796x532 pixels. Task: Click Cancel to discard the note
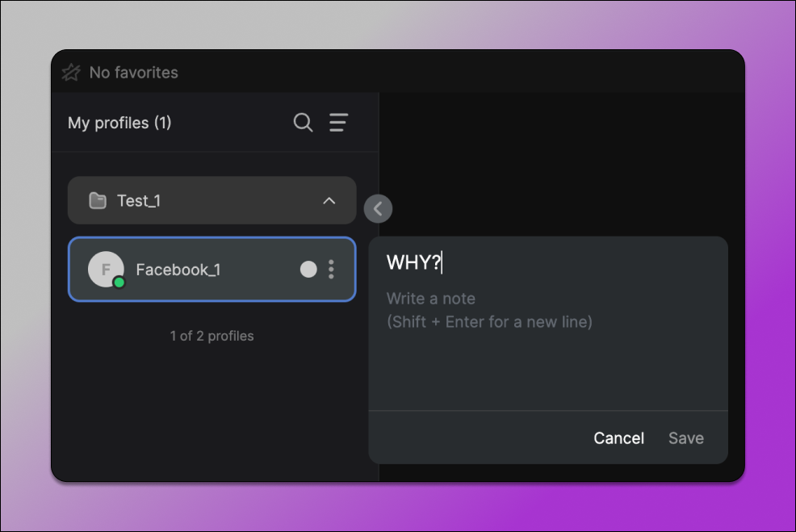pyautogui.click(x=618, y=438)
